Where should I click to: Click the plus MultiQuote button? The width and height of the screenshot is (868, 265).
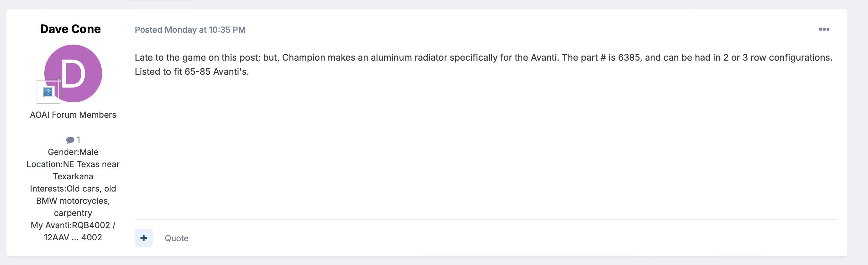point(143,238)
